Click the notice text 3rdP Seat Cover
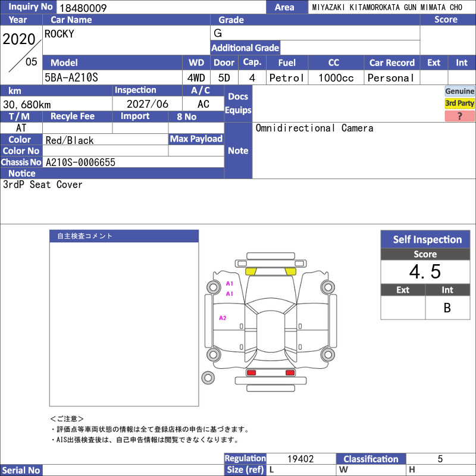The image size is (476, 476). [x=42, y=184]
